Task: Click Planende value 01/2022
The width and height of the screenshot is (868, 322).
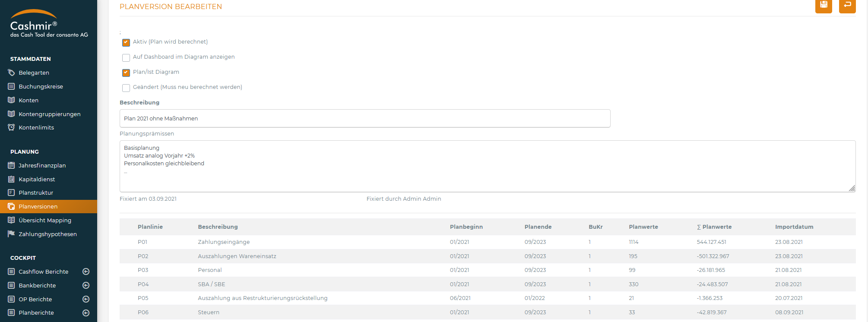Action: coord(535,298)
